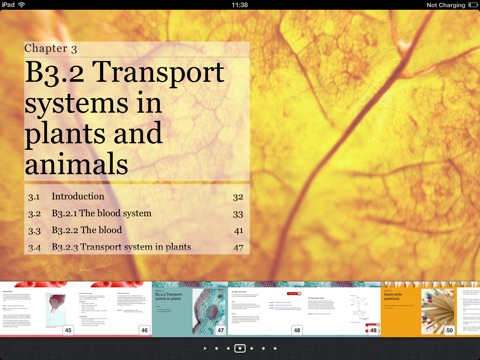Tap page number 32 beside Introduction

click(x=238, y=197)
